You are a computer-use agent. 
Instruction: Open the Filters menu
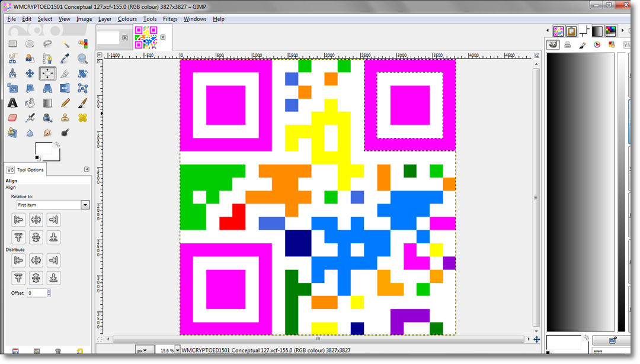(170, 19)
